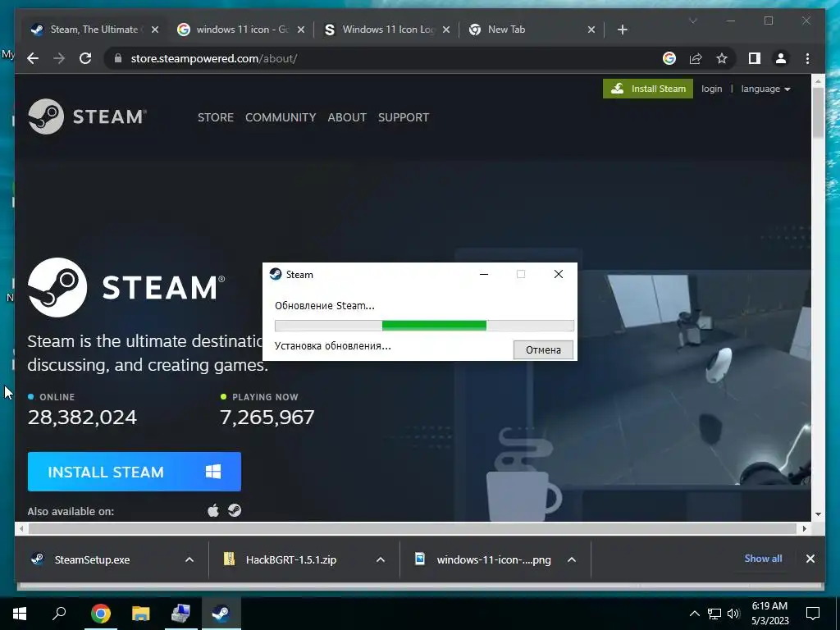Viewport: 840px width, 630px height.
Task: Toggle Chrome side panel icon
Action: coord(755,58)
